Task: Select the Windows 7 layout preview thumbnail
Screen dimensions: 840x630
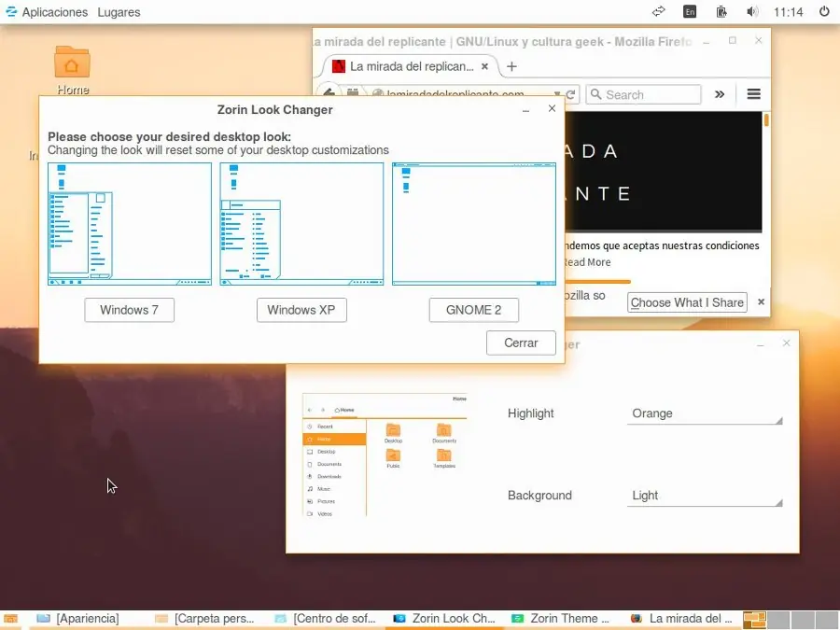Action: click(x=130, y=224)
